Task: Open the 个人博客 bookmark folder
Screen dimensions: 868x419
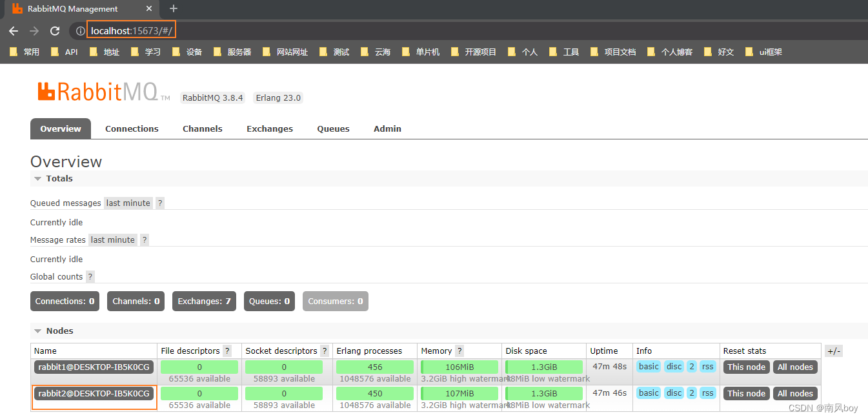Action: [670, 52]
